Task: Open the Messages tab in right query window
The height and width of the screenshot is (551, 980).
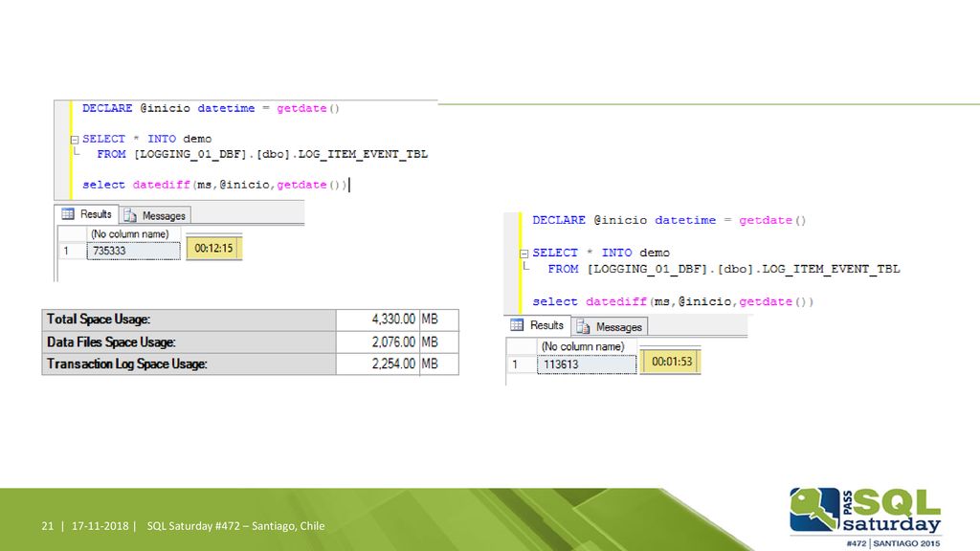Action: (610, 327)
